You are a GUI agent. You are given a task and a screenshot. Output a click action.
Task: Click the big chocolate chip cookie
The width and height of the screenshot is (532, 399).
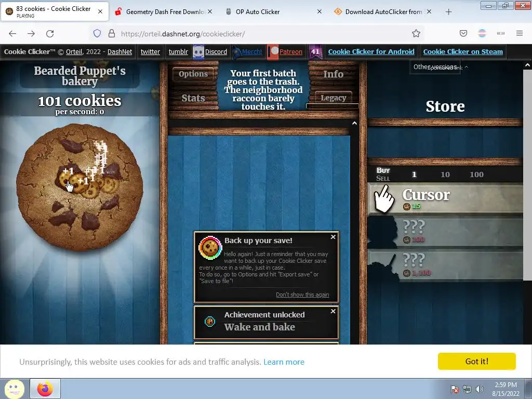coord(79,187)
